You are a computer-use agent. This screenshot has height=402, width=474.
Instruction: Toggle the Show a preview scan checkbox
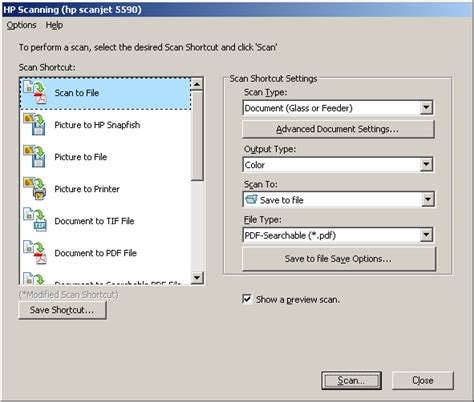click(247, 299)
